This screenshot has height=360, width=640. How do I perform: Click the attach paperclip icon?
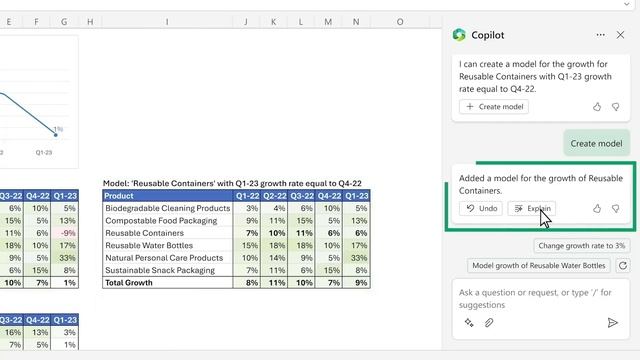(x=489, y=322)
